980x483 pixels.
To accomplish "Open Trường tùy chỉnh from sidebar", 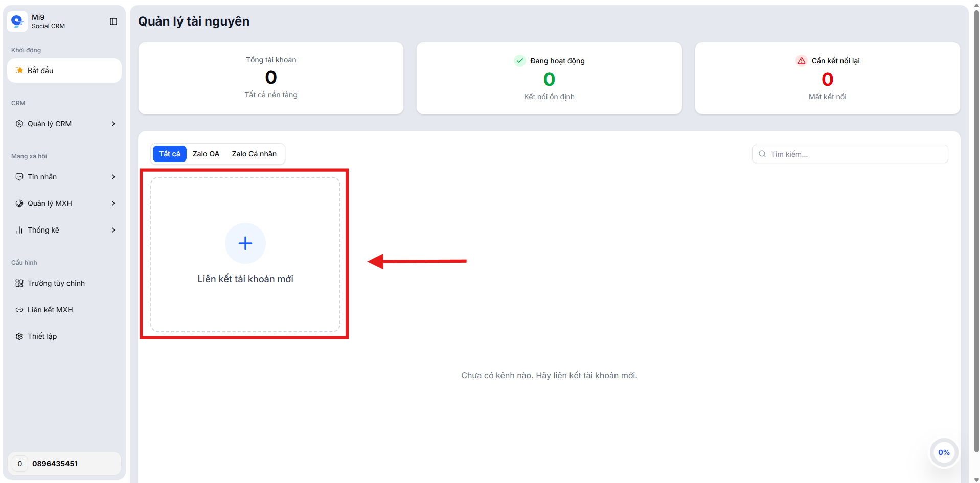I will [x=56, y=283].
